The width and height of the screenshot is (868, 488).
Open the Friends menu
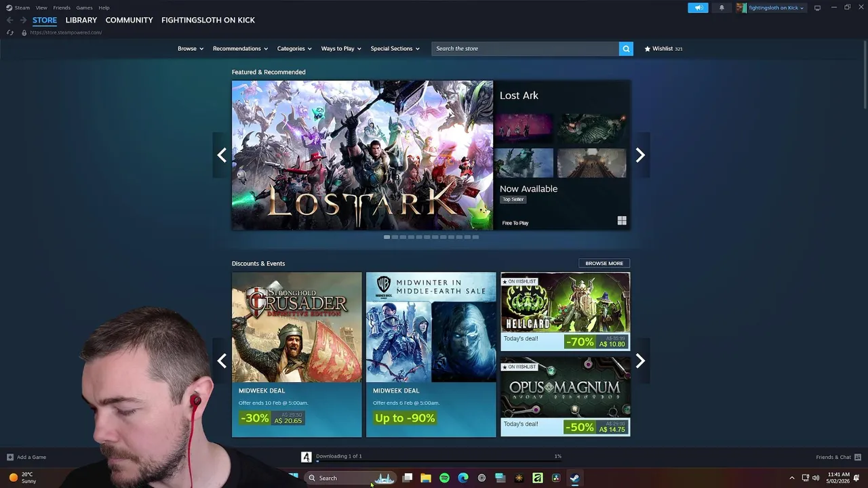click(x=62, y=7)
